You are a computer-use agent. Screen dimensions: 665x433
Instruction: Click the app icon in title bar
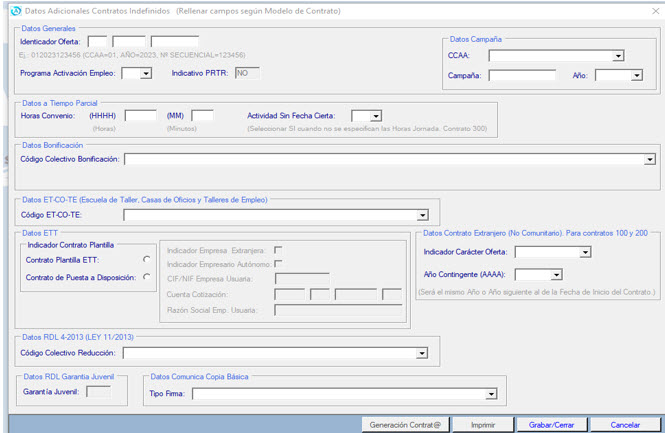click(x=13, y=10)
